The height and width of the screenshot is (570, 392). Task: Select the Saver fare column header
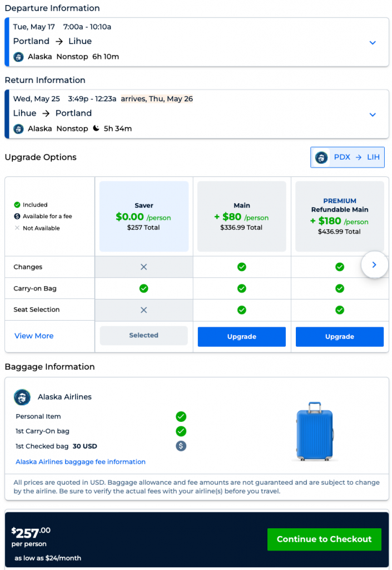point(144,216)
